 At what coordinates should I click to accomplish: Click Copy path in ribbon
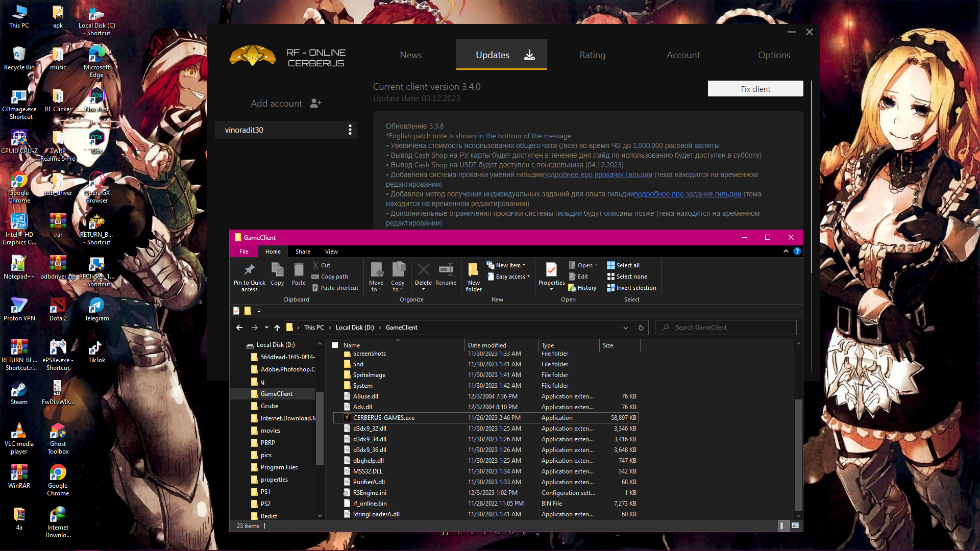(x=330, y=277)
